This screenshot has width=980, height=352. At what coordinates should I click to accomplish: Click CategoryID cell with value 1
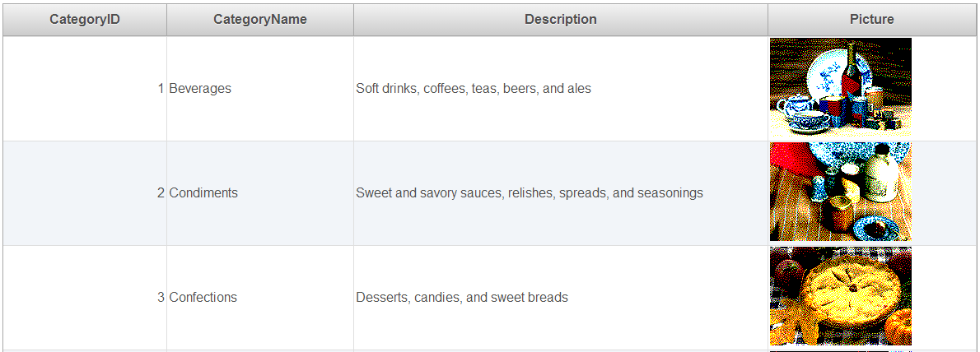tap(85, 89)
